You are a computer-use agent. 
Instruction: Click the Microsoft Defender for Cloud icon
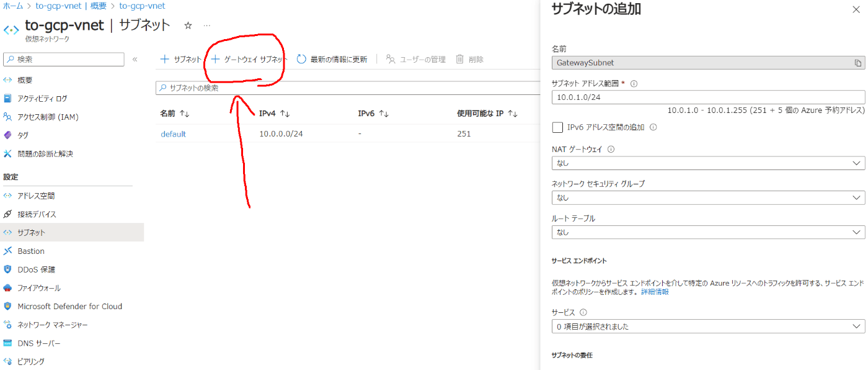point(7,306)
